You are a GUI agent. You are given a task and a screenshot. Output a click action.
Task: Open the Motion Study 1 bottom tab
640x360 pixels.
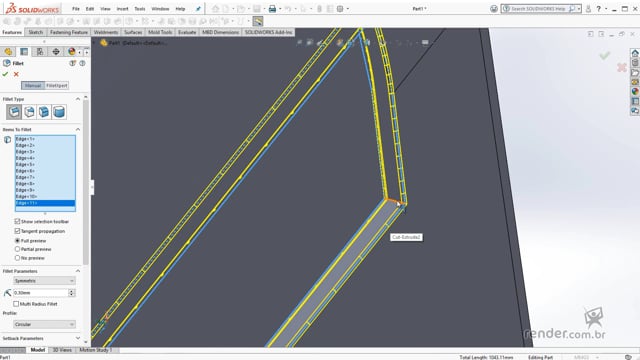tap(96, 350)
